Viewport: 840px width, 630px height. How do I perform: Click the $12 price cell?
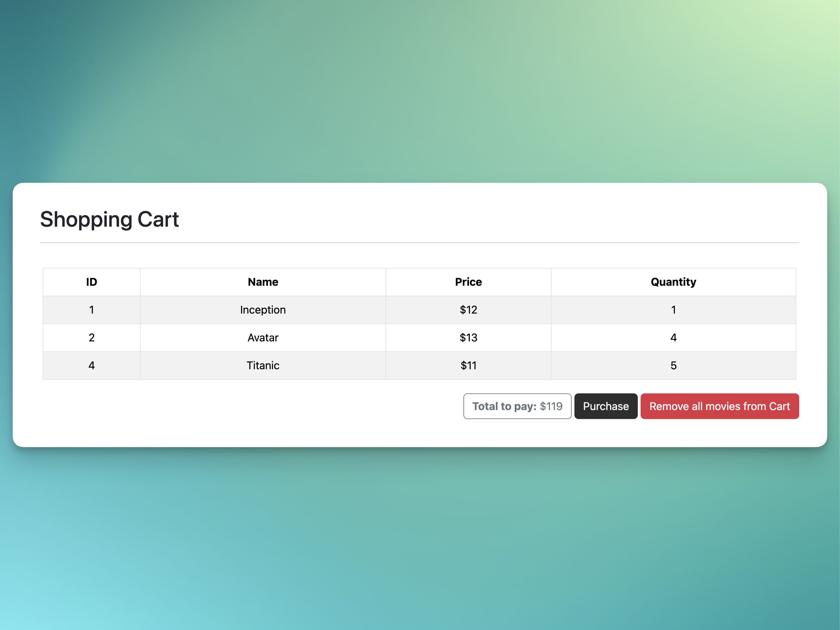pyautogui.click(x=468, y=310)
